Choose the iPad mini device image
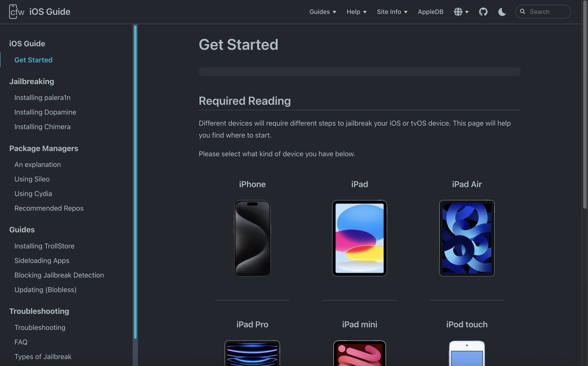 pyautogui.click(x=359, y=353)
